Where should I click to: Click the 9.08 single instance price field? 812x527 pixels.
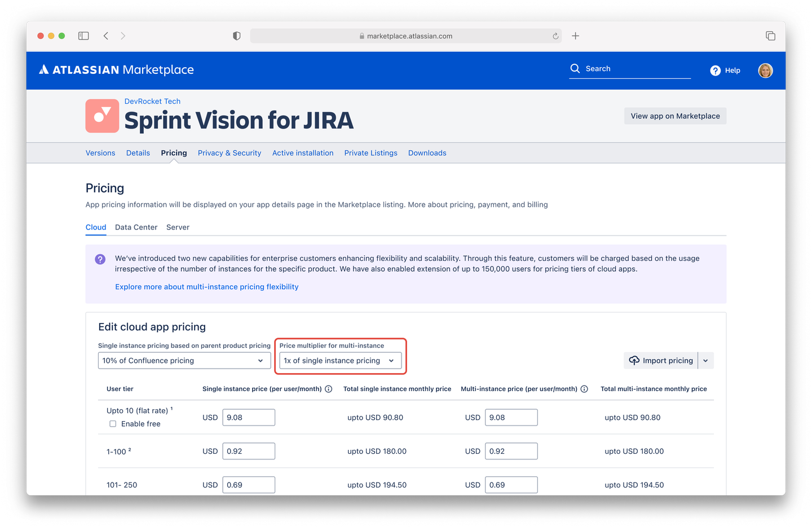(x=249, y=417)
